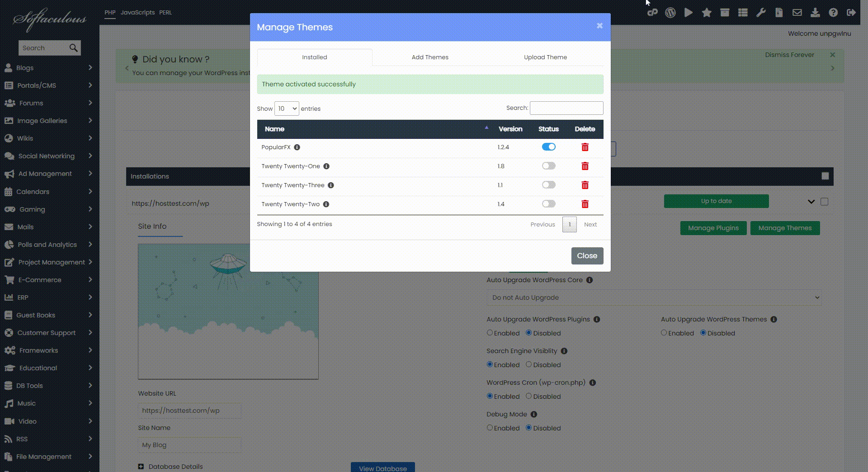Open the Show entries count dropdown
The width and height of the screenshot is (868, 472).
(287, 109)
